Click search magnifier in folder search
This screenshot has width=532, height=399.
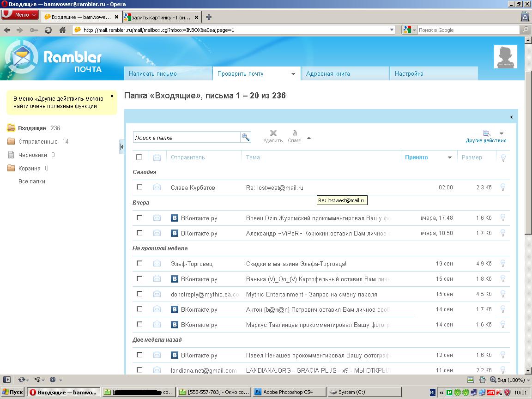coord(246,137)
